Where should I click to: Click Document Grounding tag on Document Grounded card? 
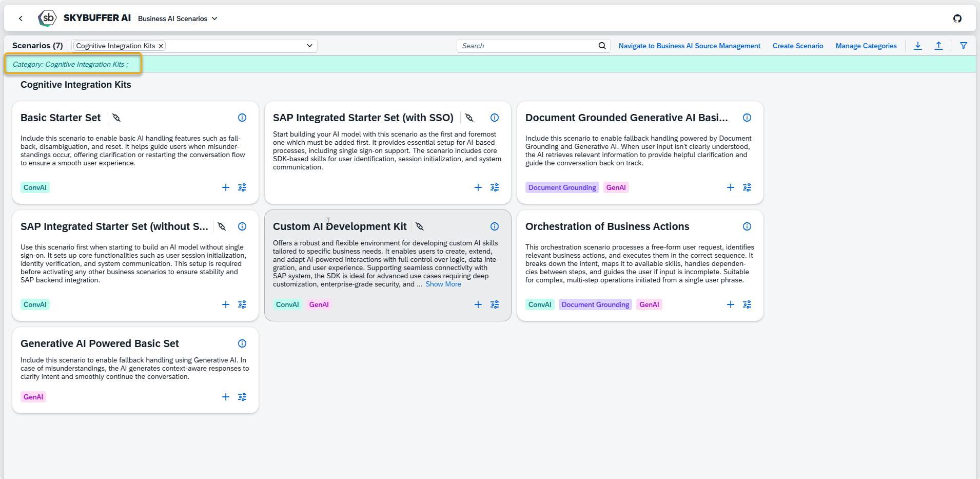click(x=562, y=187)
